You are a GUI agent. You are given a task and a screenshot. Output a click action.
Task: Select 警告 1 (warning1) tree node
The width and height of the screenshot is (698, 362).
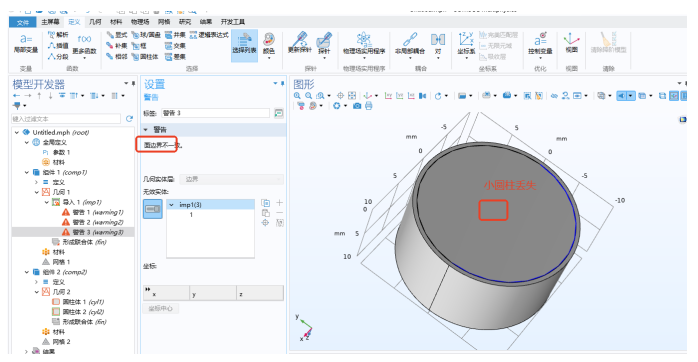(x=93, y=212)
